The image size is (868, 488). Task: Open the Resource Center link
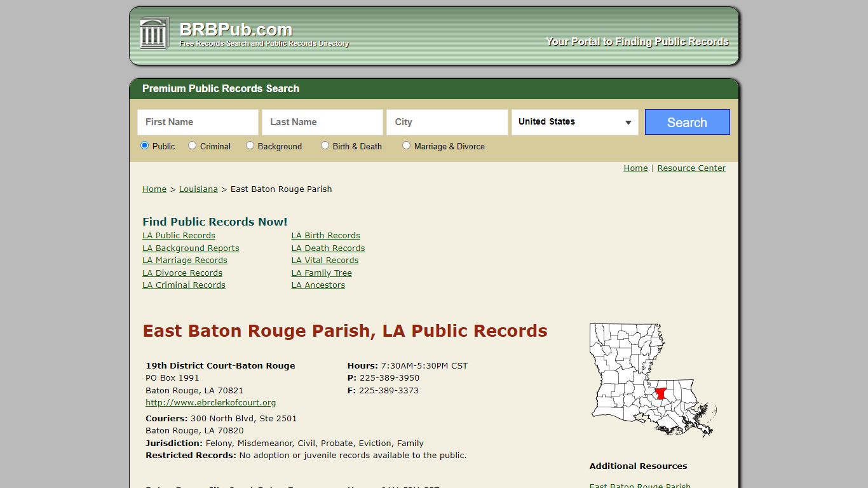click(691, 168)
